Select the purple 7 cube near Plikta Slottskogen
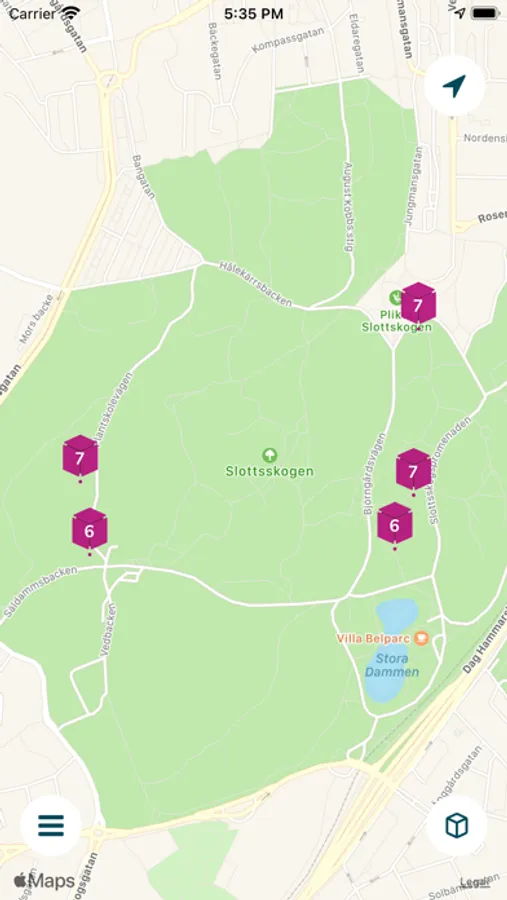Image resolution: width=507 pixels, height=900 pixels. tap(418, 302)
